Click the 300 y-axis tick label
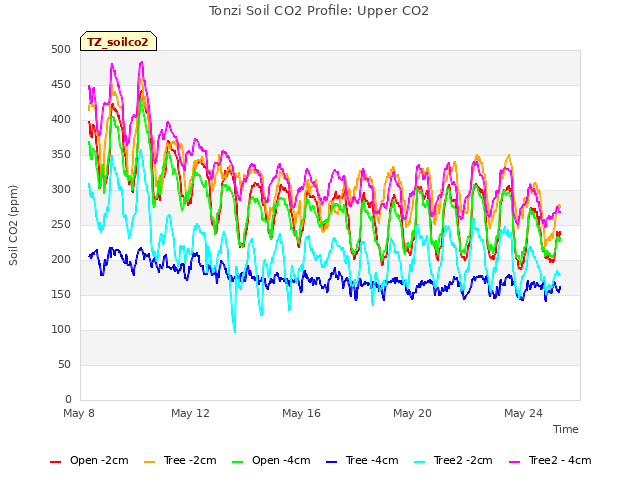Image resolution: width=640 pixels, height=480 pixels. 61,190
